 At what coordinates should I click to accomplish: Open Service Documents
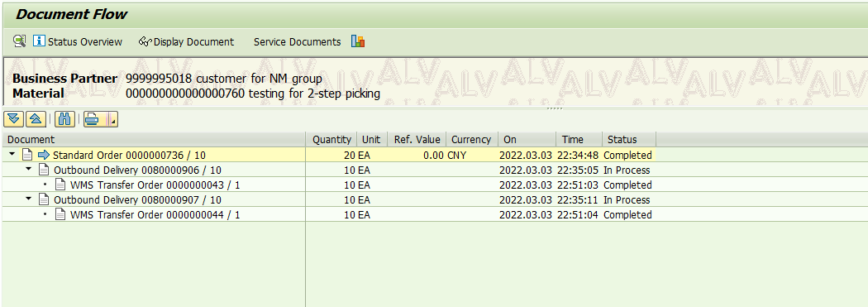pos(298,41)
